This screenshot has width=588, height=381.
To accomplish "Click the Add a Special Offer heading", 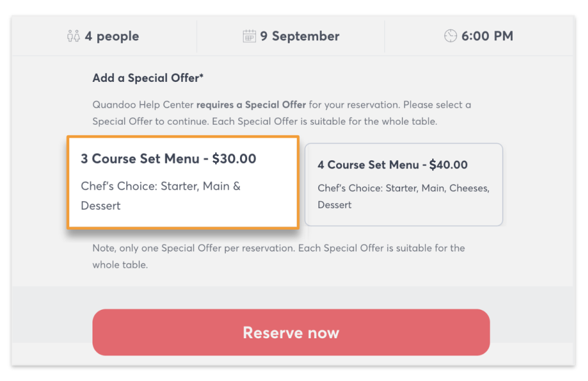I will click(148, 78).
